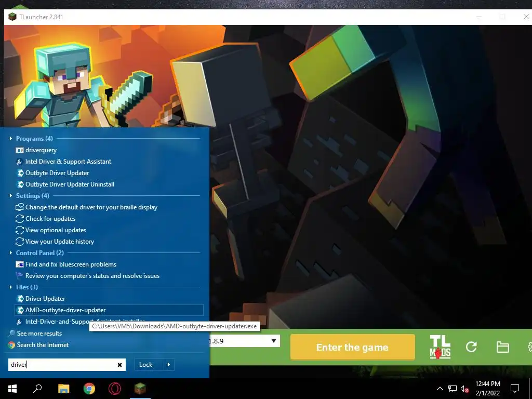Screen dimensions: 532x399
Task: Open the AMD-outbyte-driver-updater file
Action: 109,310
